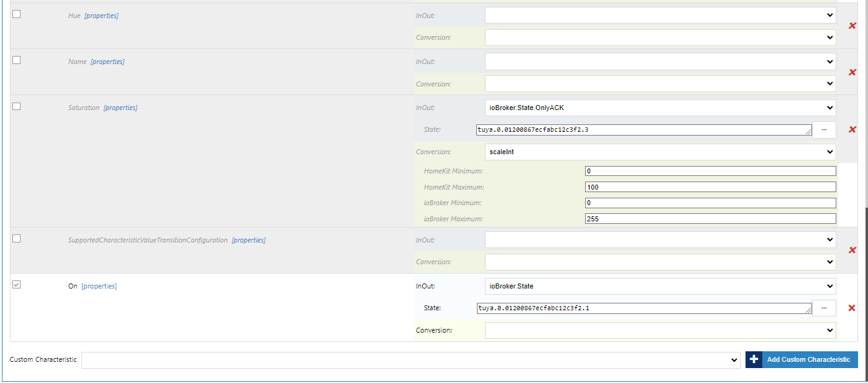
Task: Click plus icon on Add Custom Characteristic
Action: (754, 359)
